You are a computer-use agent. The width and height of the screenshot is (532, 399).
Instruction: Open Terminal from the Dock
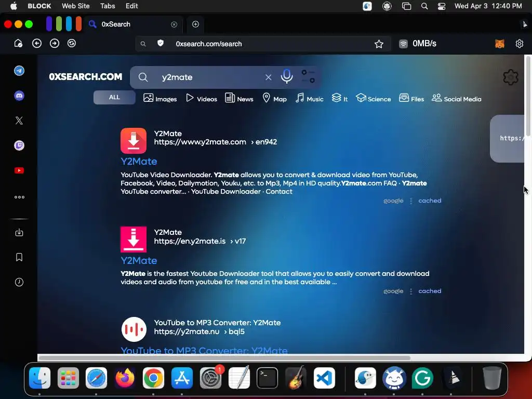267,378
